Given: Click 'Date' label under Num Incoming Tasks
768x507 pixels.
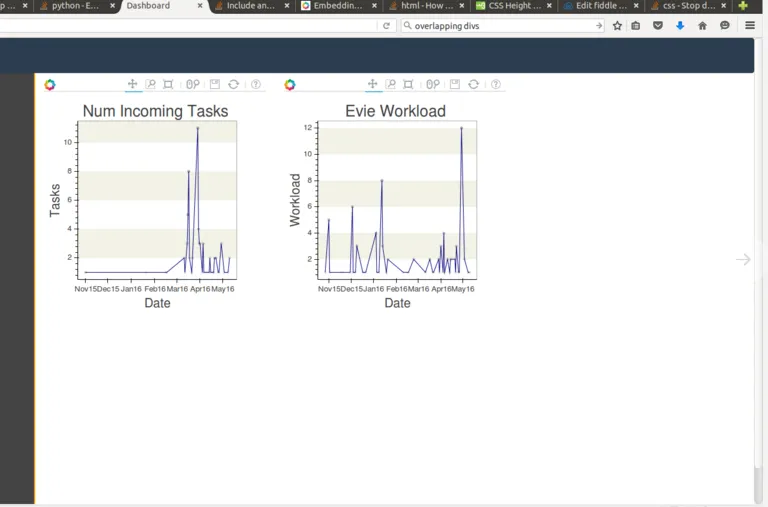Looking at the screenshot, I should click(x=157, y=303).
